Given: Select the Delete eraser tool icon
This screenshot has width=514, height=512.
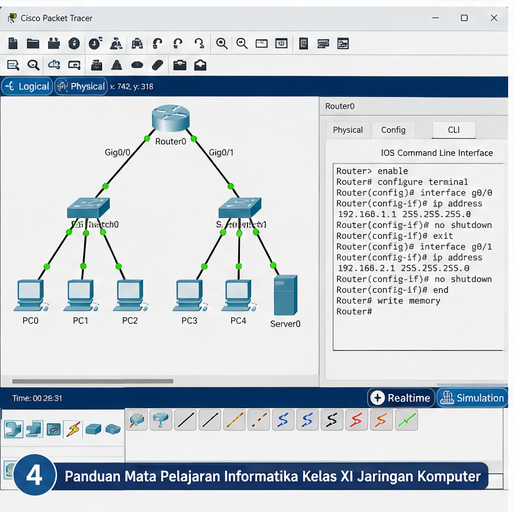Looking at the screenshot, I should (157, 65).
